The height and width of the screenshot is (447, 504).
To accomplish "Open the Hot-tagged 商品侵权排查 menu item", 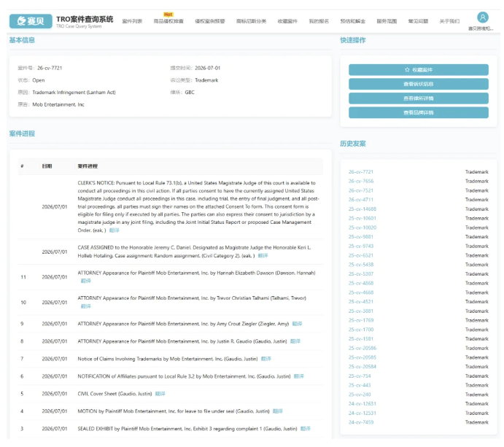I will pyautogui.click(x=168, y=21).
